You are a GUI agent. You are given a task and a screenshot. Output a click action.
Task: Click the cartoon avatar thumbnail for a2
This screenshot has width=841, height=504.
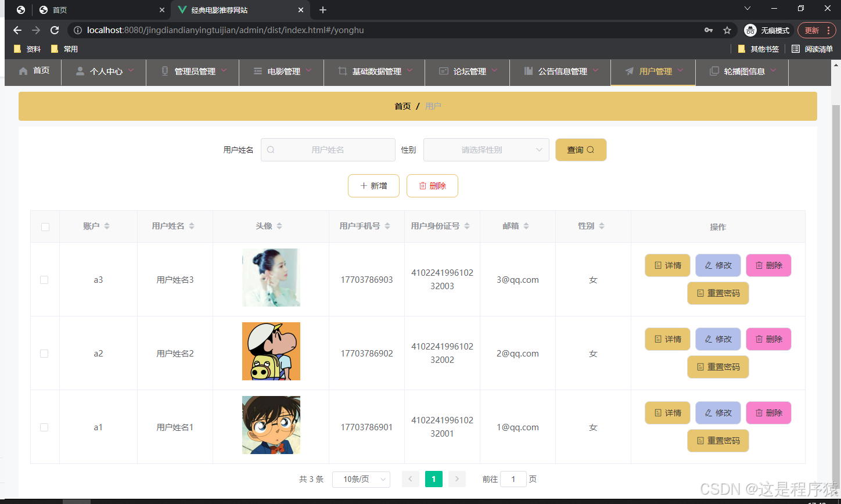click(271, 351)
